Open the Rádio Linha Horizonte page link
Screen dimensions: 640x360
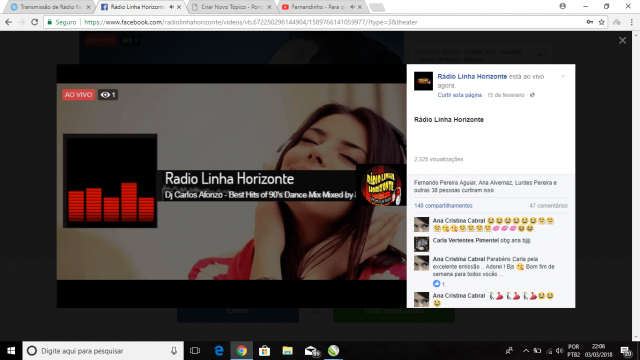[472, 76]
